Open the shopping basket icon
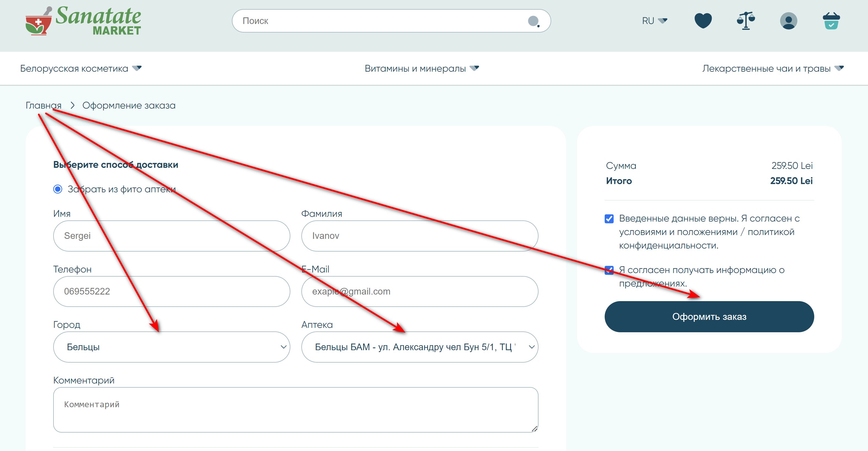 (831, 21)
